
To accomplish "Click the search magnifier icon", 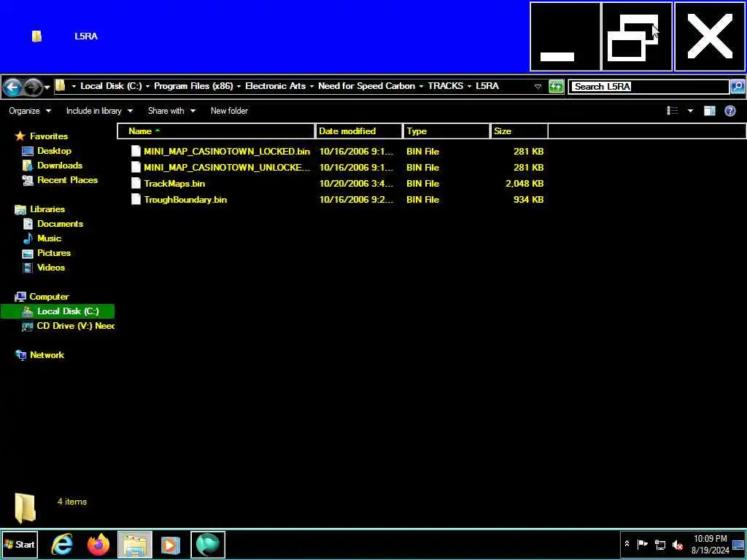I will pyautogui.click(x=738, y=87).
